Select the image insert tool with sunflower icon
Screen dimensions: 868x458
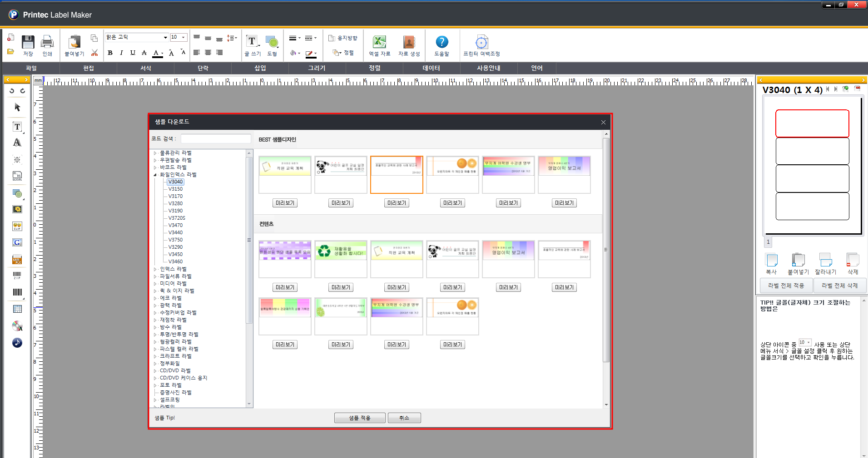pos(17,209)
